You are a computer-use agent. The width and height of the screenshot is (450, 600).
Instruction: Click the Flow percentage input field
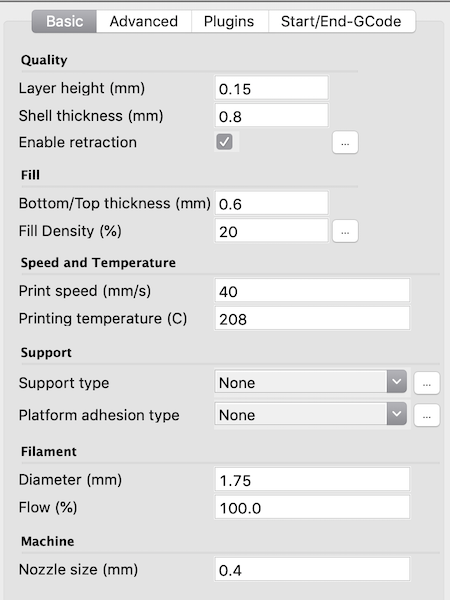(312, 507)
